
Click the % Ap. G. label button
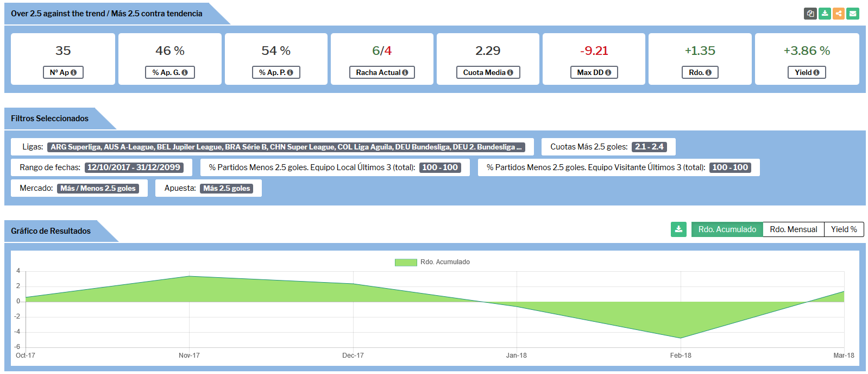pyautogui.click(x=169, y=72)
